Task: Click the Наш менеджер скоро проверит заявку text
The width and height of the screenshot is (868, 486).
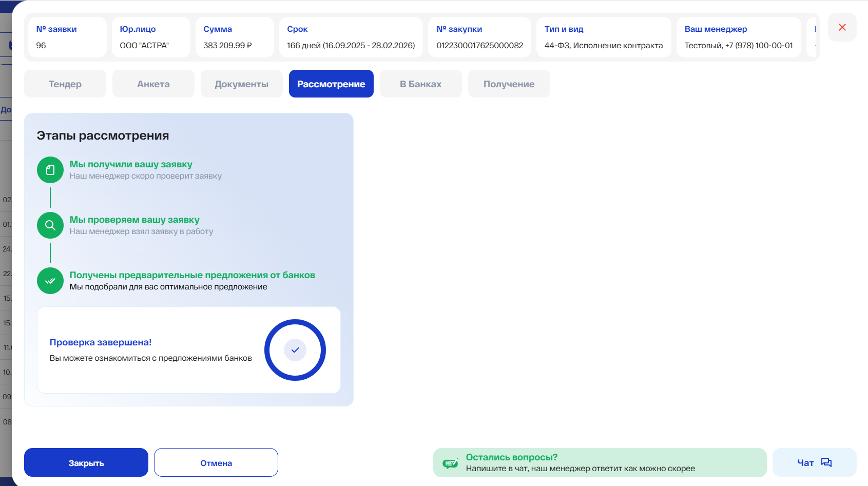Action: [x=146, y=176]
